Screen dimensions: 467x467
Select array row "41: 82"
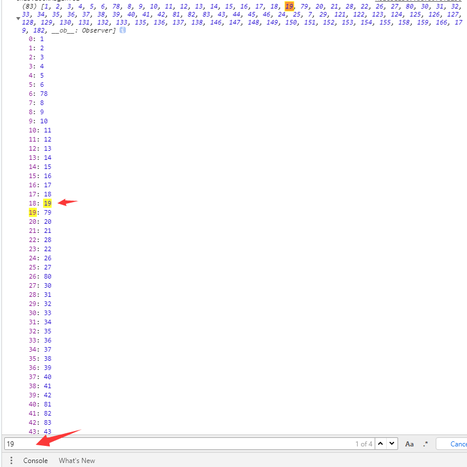click(x=40, y=413)
